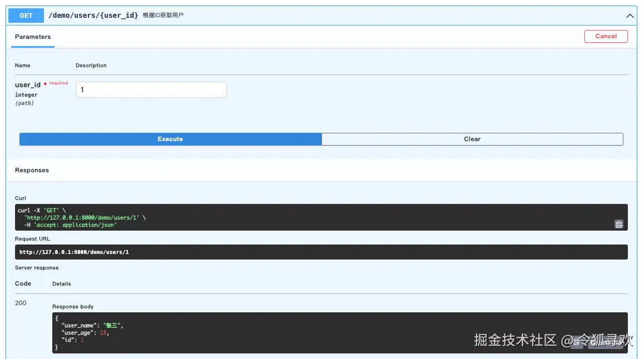Click the blue GET method badge
Image resolution: width=644 pixels, height=359 pixels.
[26, 16]
